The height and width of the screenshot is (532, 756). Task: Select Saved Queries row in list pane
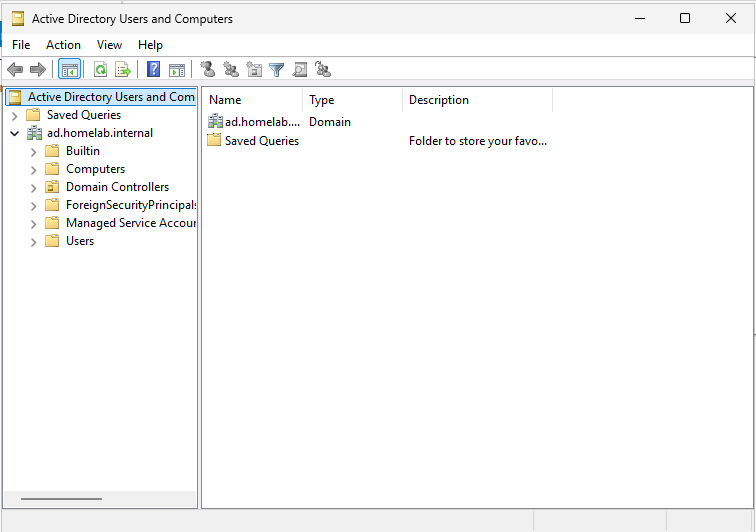[253, 140]
